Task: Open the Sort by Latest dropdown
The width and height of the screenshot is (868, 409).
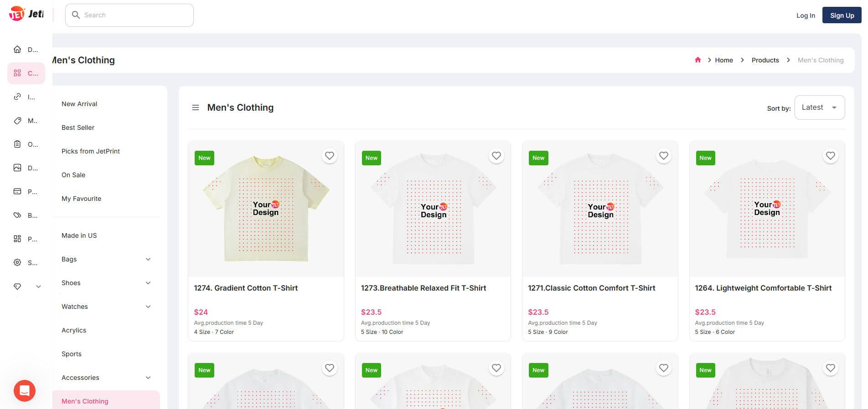Action: point(819,107)
